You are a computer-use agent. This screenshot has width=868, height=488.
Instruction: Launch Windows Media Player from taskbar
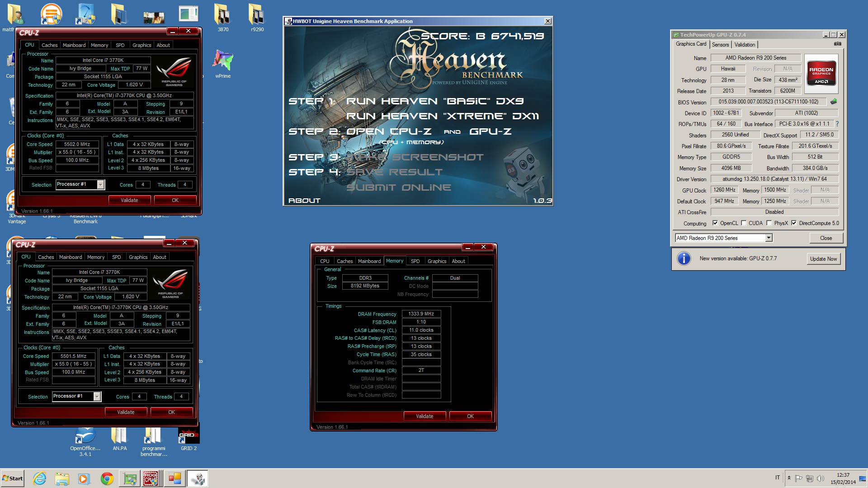84,479
